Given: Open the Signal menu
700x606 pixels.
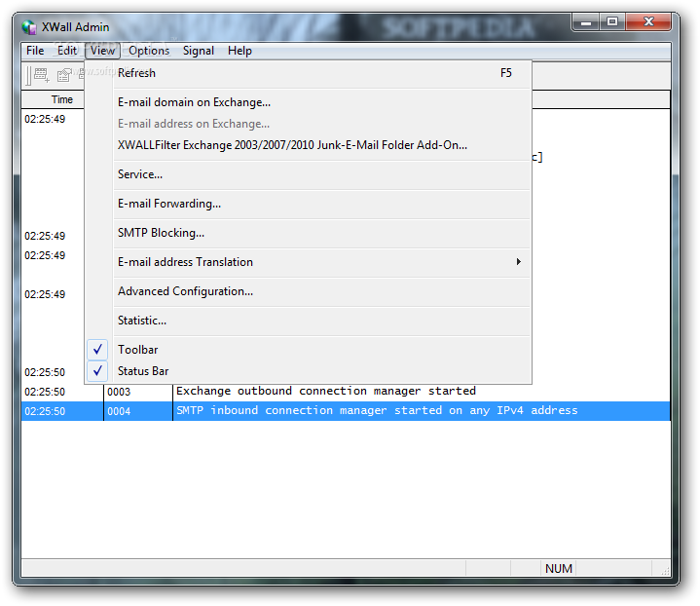Looking at the screenshot, I should coord(199,51).
